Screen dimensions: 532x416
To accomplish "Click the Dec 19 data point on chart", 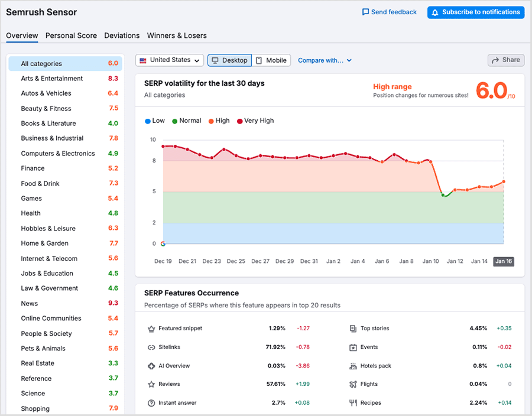I will pos(163,147).
